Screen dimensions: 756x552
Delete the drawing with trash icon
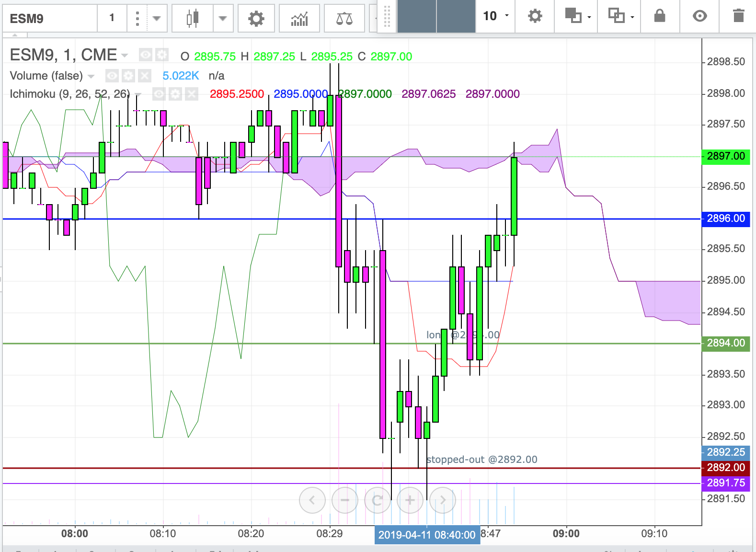[739, 16]
